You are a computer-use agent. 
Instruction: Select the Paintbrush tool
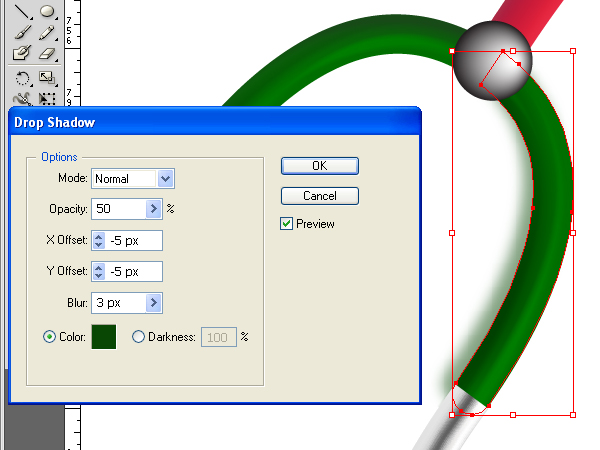point(22,33)
